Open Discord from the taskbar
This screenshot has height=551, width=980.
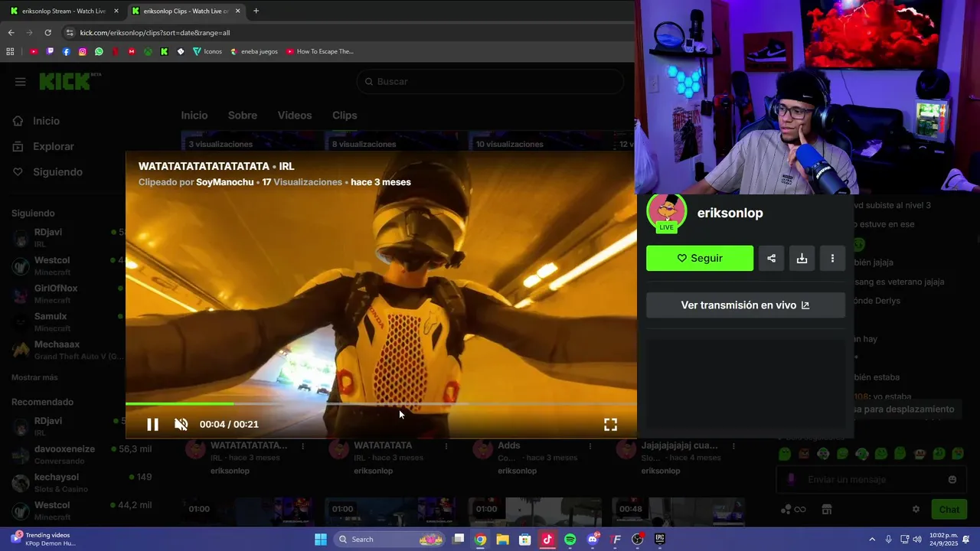593,540
